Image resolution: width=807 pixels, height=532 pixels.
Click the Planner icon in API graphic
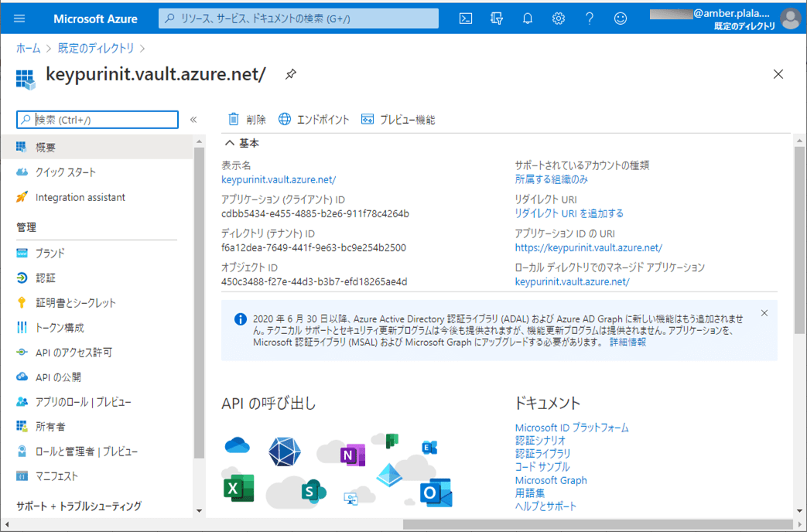tap(392, 441)
